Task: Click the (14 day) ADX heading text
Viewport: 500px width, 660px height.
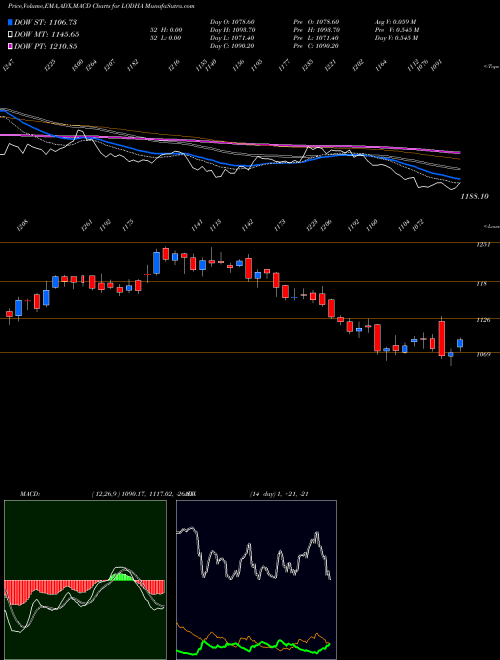Action: (279, 494)
